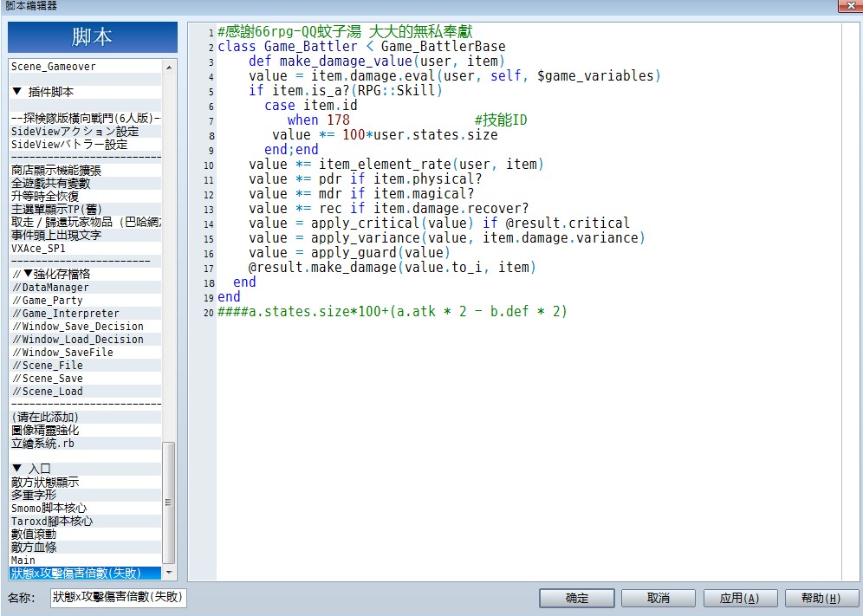Select //DataManager script row
Image resolution: width=863 pixels, height=616 pixels.
[x=85, y=288]
